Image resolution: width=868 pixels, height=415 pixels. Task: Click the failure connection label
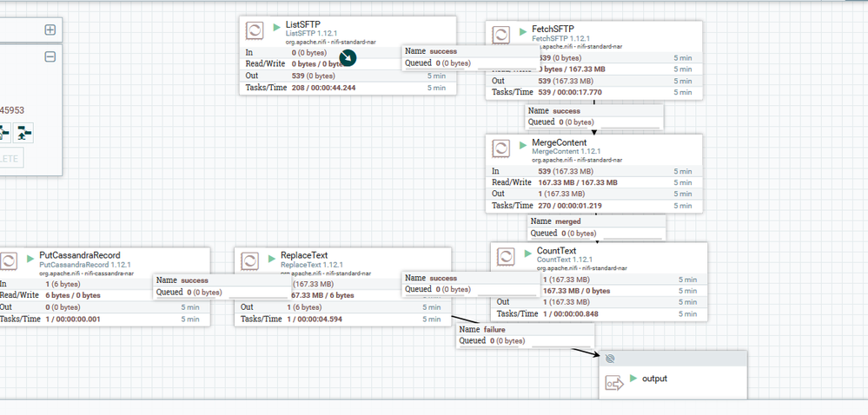coord(526,335)
